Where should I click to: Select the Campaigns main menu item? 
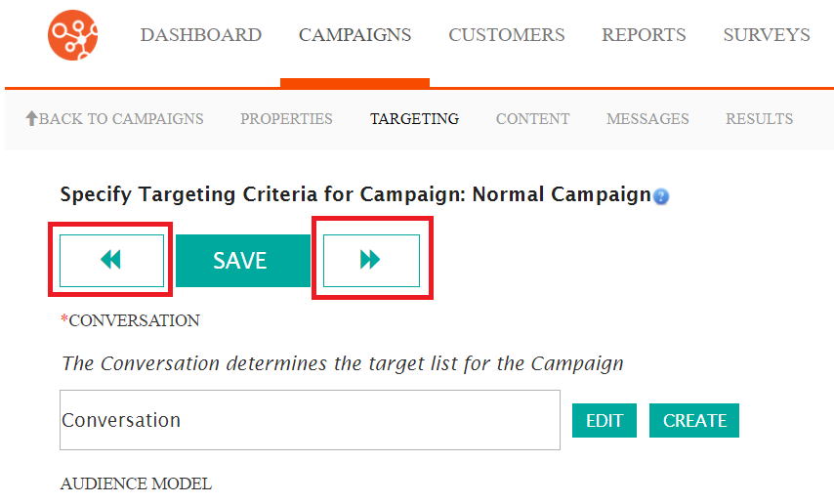click(354, 35)
